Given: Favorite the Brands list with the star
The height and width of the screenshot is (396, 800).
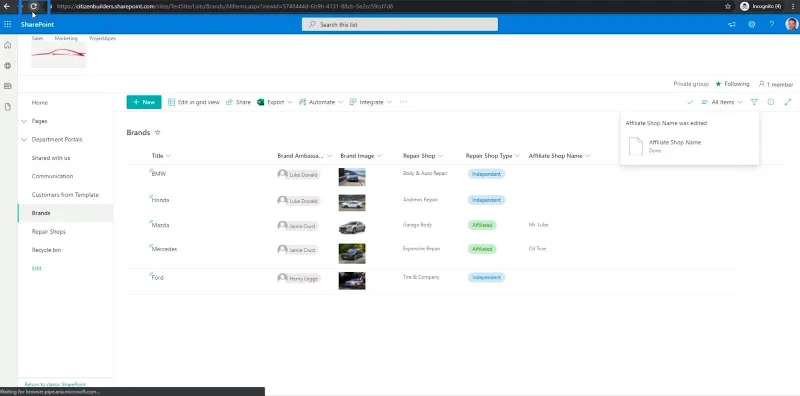Looking at the screenshot, I should click(x=158, y=132).
